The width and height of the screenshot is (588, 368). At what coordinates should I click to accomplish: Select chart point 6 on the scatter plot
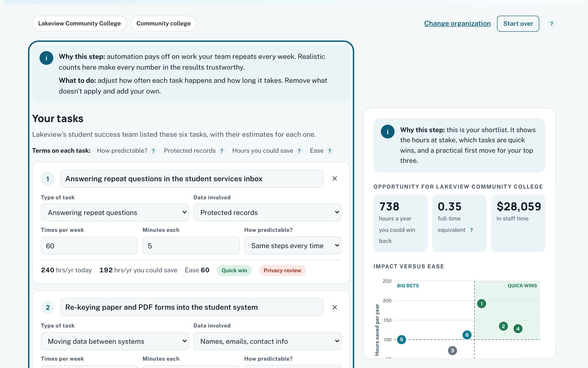467,335
